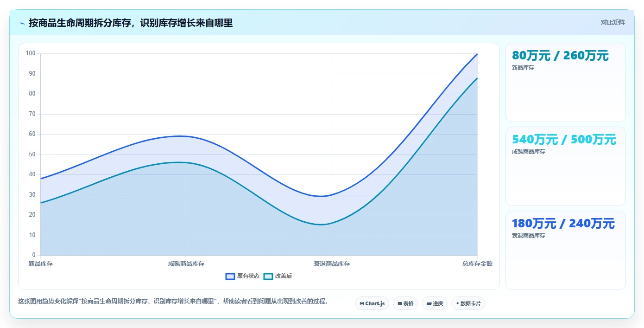Click the 总库存金额 x-axis label
This screenshot has width=644, height=328.
coord(477,264)
